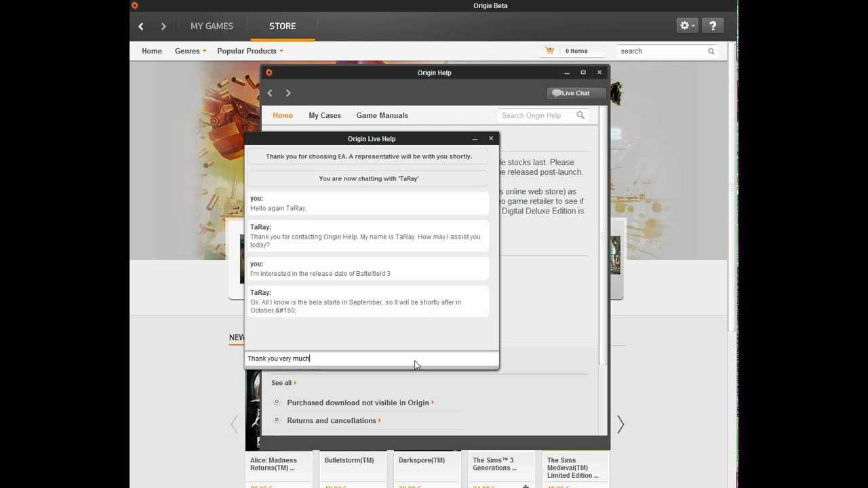Click TaRay's beta starts in September message
The height and width of the screenshot is (488, 868).
click(x=368, y=302)
